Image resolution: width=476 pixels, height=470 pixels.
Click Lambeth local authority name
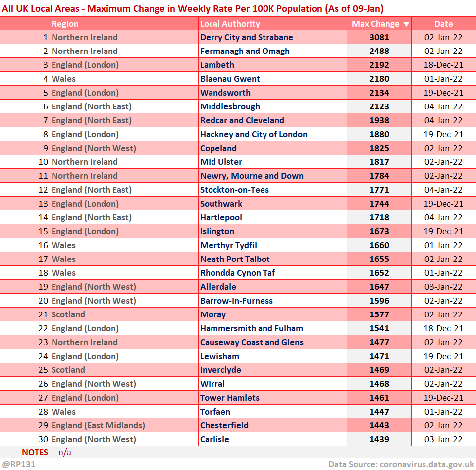point(217,65)
